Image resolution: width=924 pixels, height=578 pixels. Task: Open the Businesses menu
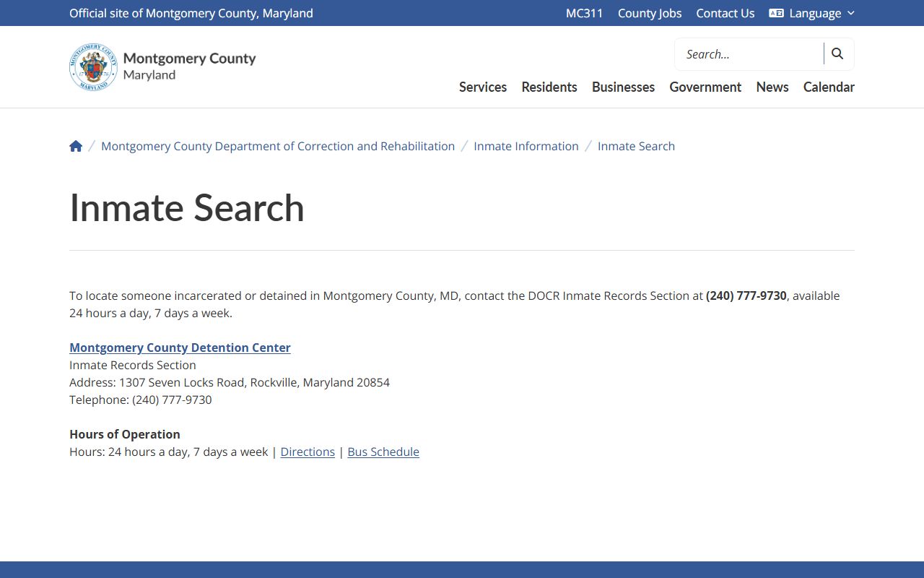click(624, 87)
